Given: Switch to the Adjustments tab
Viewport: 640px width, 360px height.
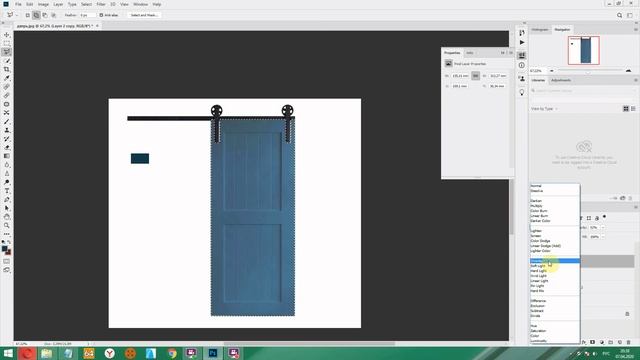Looking at the screenshot, I should pos(561,80).
